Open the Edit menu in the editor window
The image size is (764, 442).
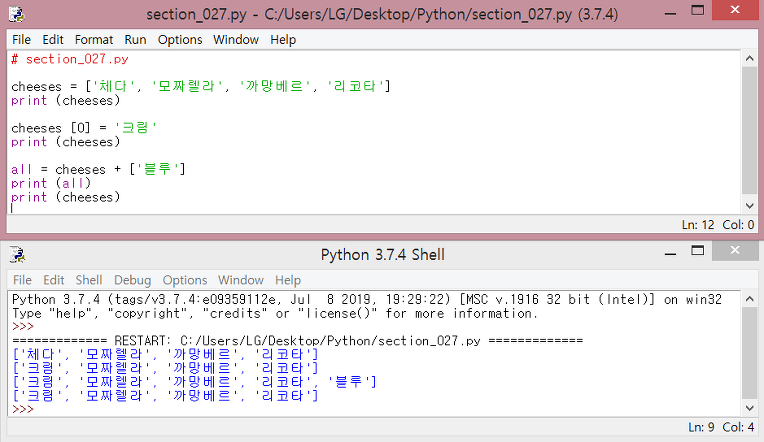(53, 39)
